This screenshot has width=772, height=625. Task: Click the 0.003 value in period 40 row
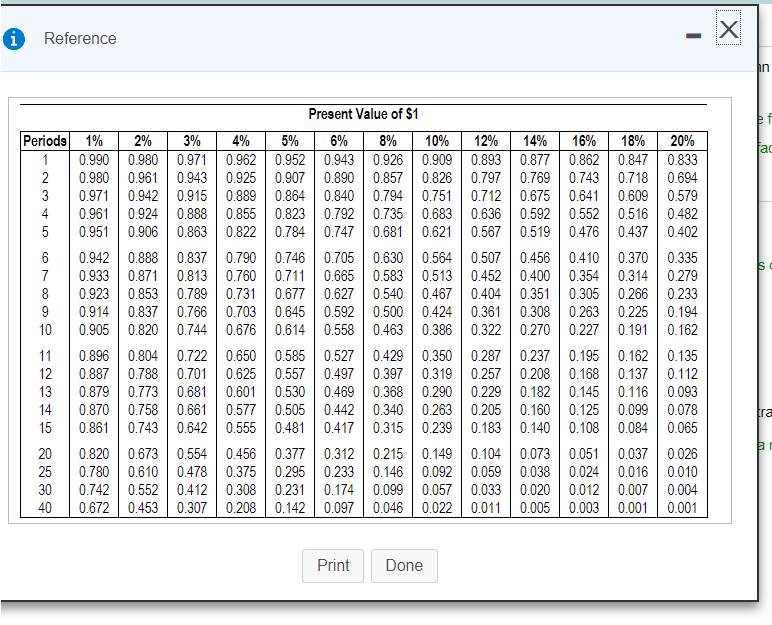point(584,508)
